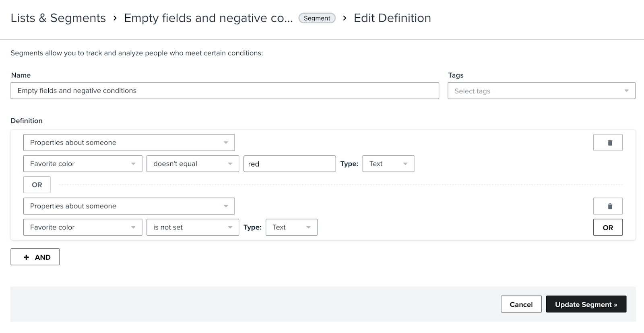Click the Definition section label
This screenshot has width=644, height=333.
click(x=27, y=121)
